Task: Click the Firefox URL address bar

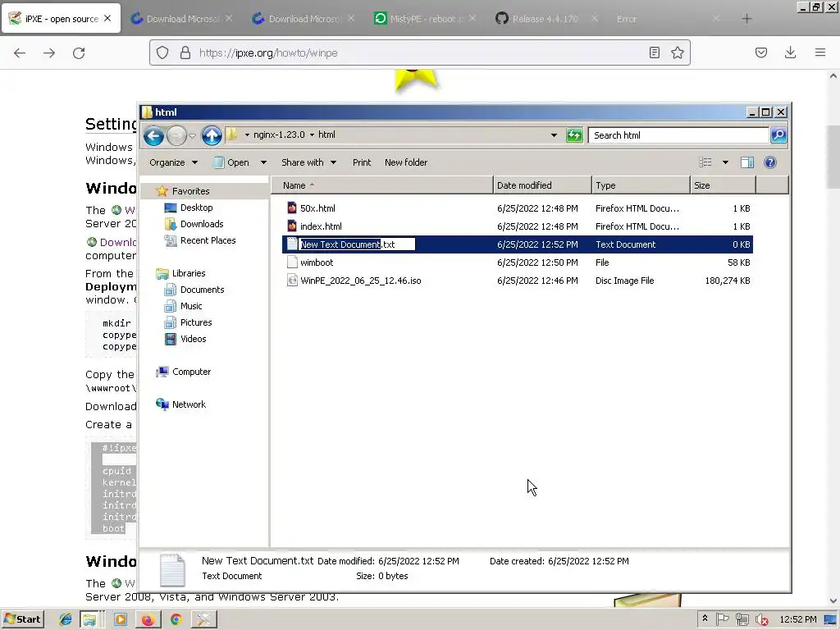Action: tap(419, 52)
